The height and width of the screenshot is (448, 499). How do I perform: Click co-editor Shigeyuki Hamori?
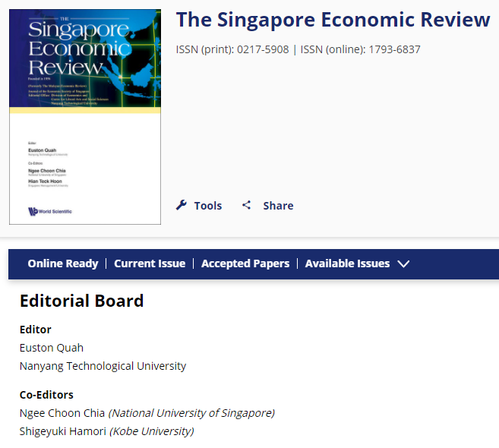[64, 431]
